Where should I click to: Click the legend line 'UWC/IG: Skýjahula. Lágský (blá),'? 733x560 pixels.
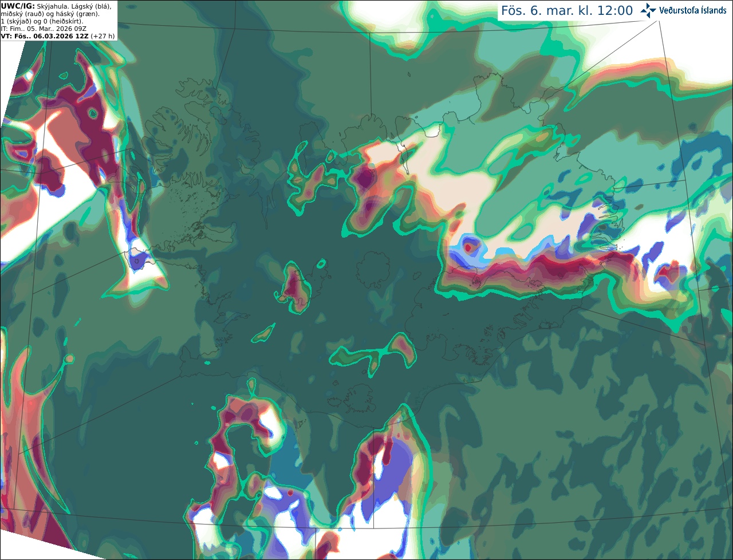pyautogui.click(x=56, y=6)
